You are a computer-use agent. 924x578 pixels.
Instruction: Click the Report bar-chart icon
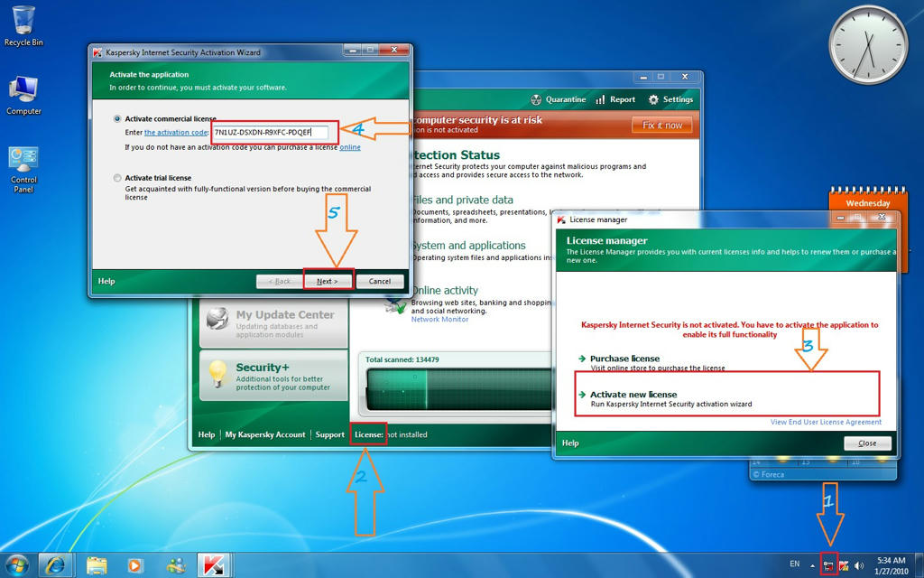pos(600,99)
